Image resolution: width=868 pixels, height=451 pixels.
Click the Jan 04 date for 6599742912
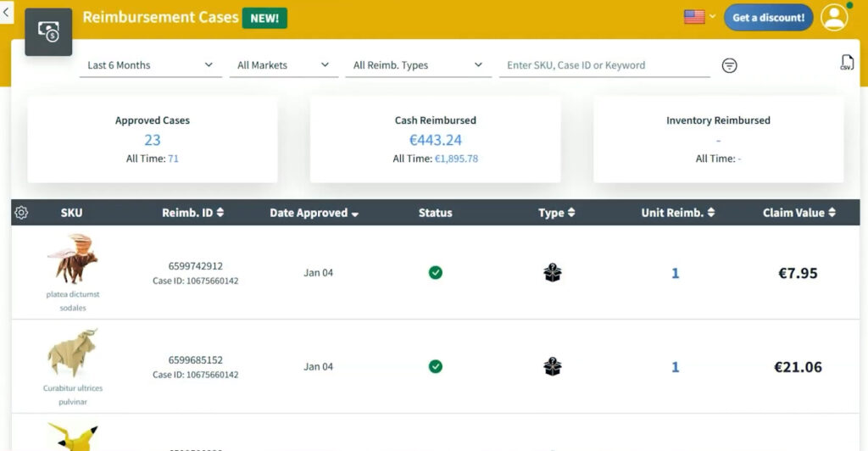(x=319, y=273)
